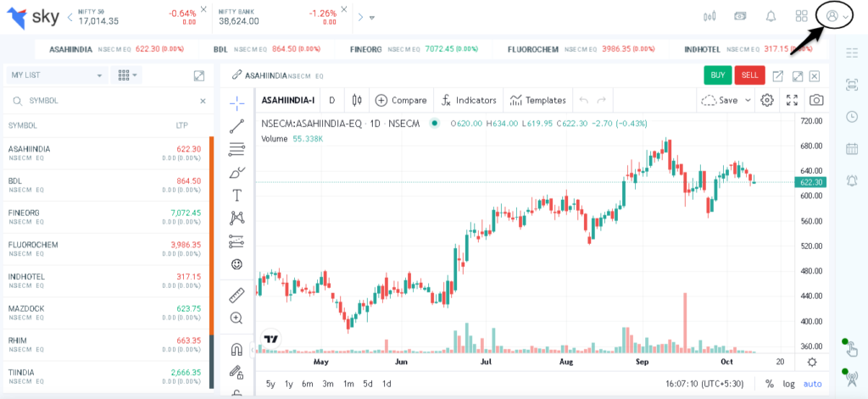Image resolution: width=868 pixels, height=399 pixels.
Task: Open the Indicators button
Action: point(468,100)
